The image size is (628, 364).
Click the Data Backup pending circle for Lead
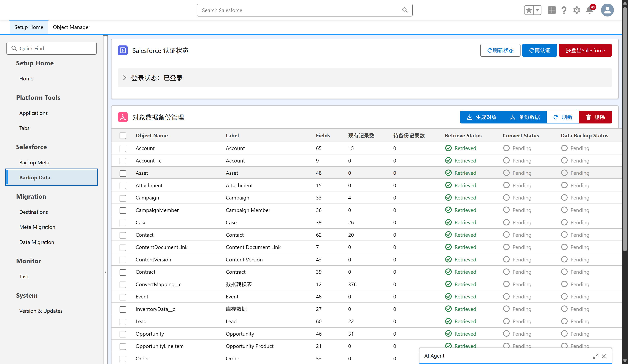(564, 321)
